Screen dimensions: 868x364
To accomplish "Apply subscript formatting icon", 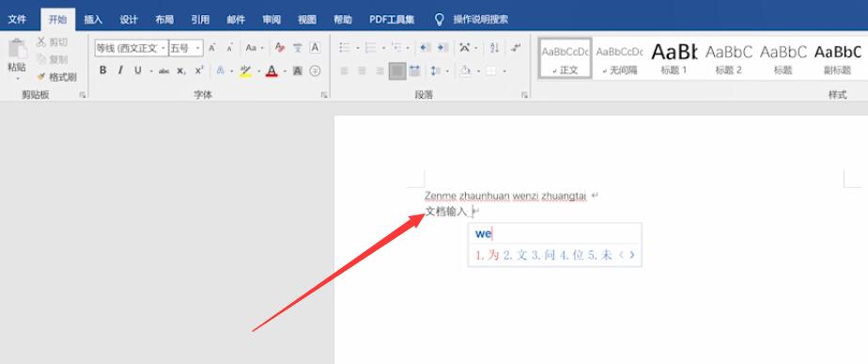I will 181,71.
